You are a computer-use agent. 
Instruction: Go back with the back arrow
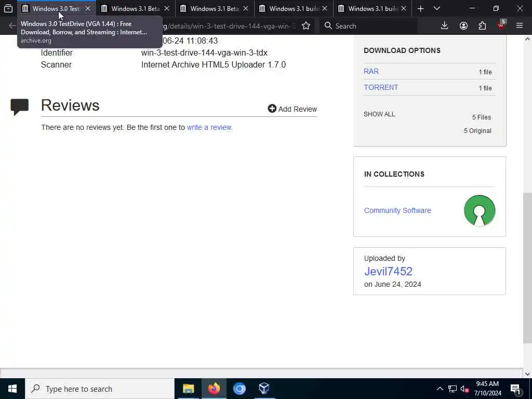point(12,26)
